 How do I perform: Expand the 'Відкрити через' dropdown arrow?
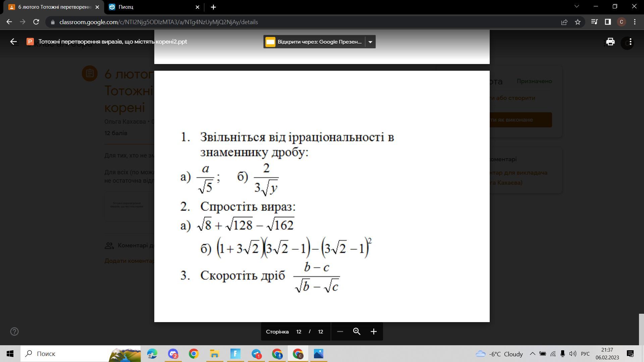pos(370,42)
